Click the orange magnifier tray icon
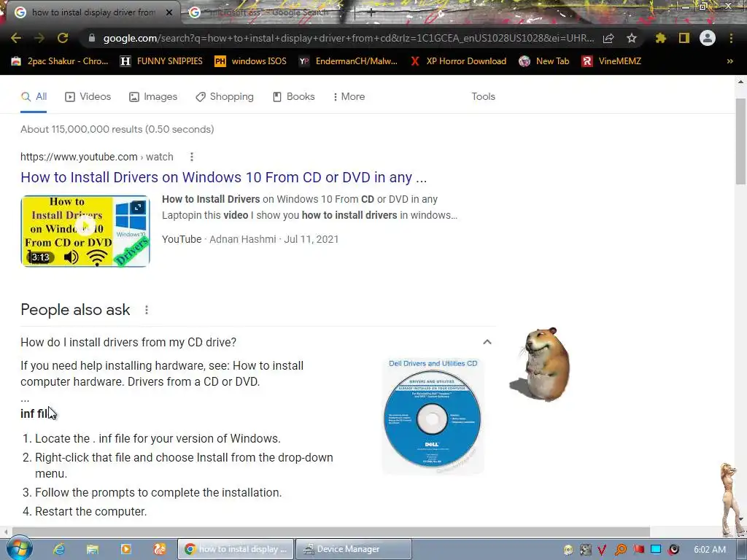 pos(620,550)
